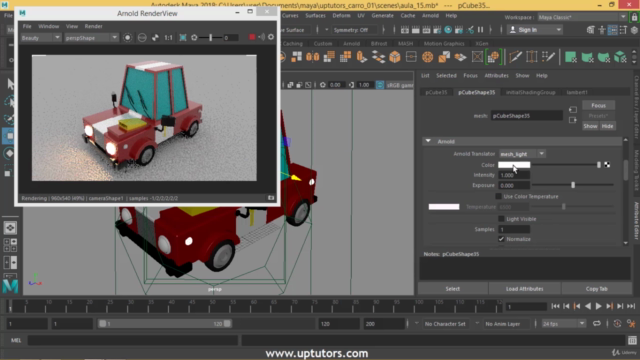
Task: Open the Script Editor icon
Action: [x=632, y=340]
